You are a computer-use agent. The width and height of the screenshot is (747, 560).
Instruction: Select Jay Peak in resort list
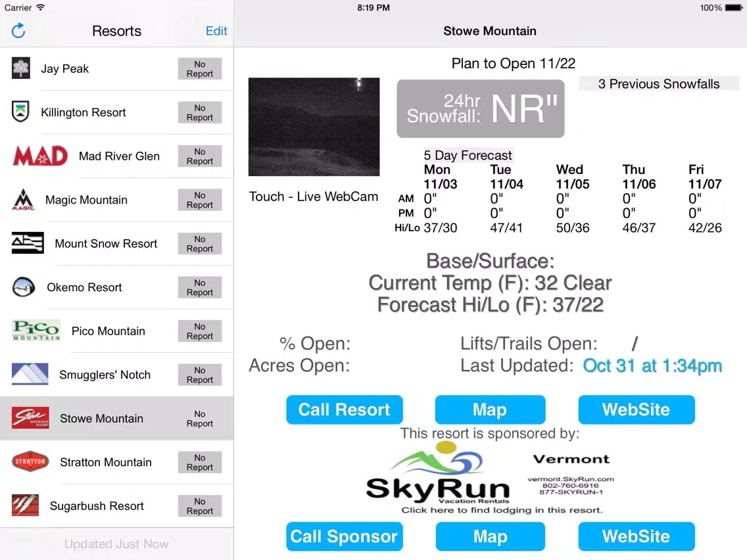click(117, 68)
